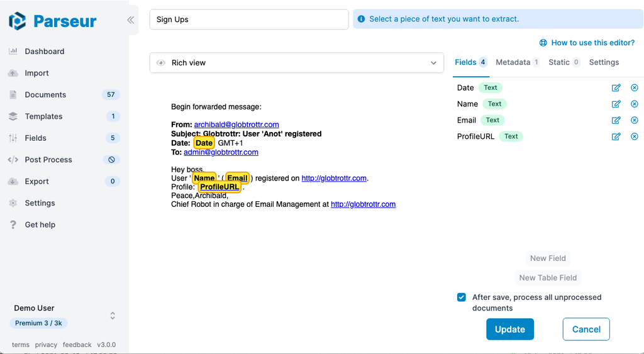Image resolution: width=644 pixels, height=354 pixels.
Task: Open Get help
Action: pos(40,225)
